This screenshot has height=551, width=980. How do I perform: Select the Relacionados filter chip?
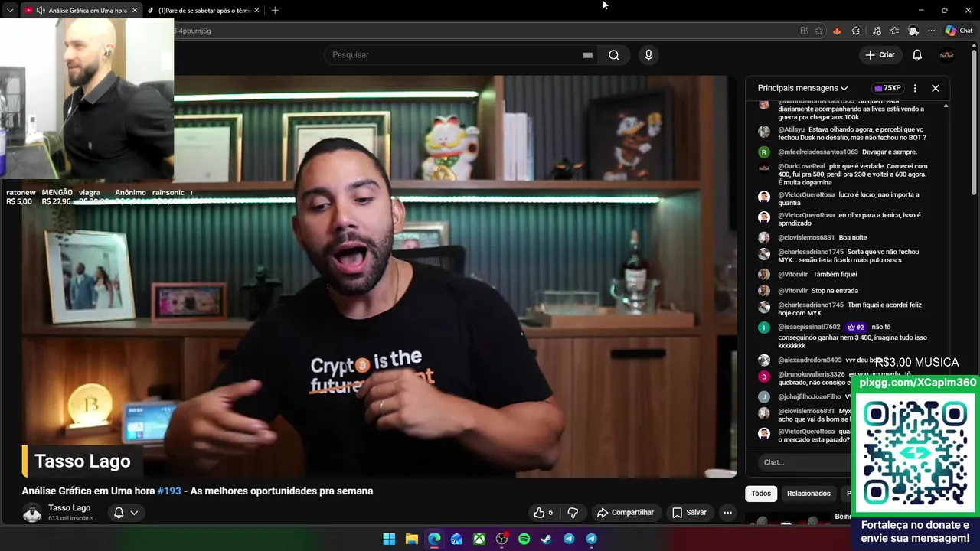tap(808, 494)
